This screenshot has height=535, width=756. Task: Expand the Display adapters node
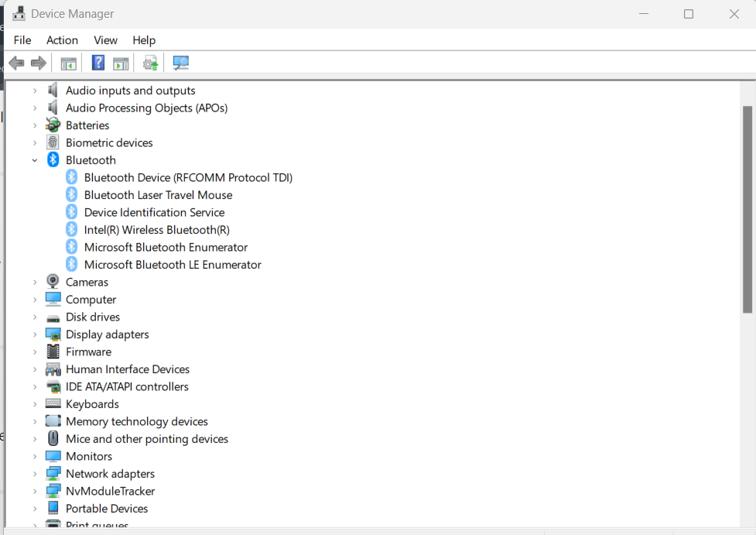click(x=35, y=334)
